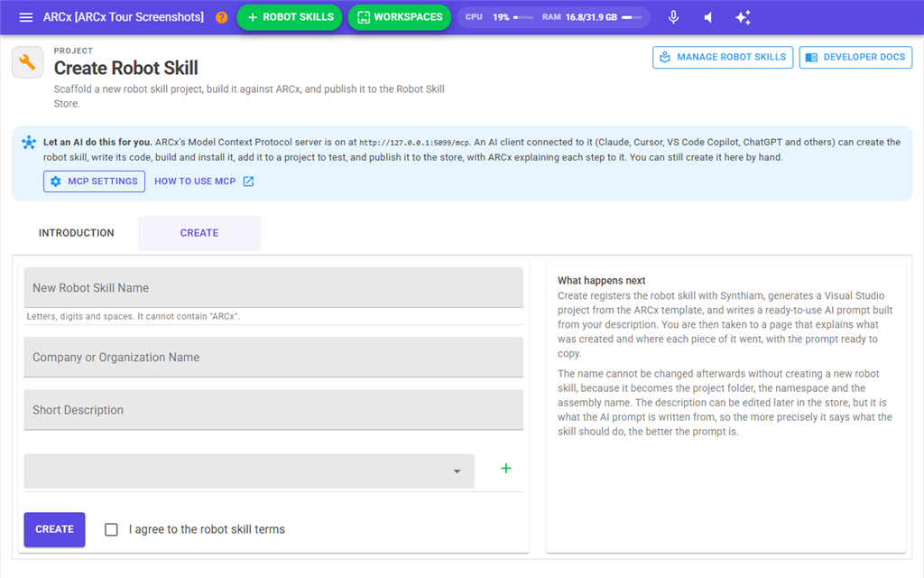The height and width of the screenshot is (578, 924).
Task: Open MCP Settings
Action: coord(94,181)
